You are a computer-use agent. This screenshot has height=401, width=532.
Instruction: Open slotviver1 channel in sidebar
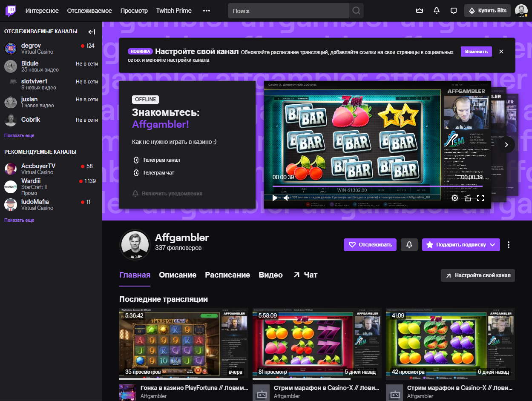(51, 84)
